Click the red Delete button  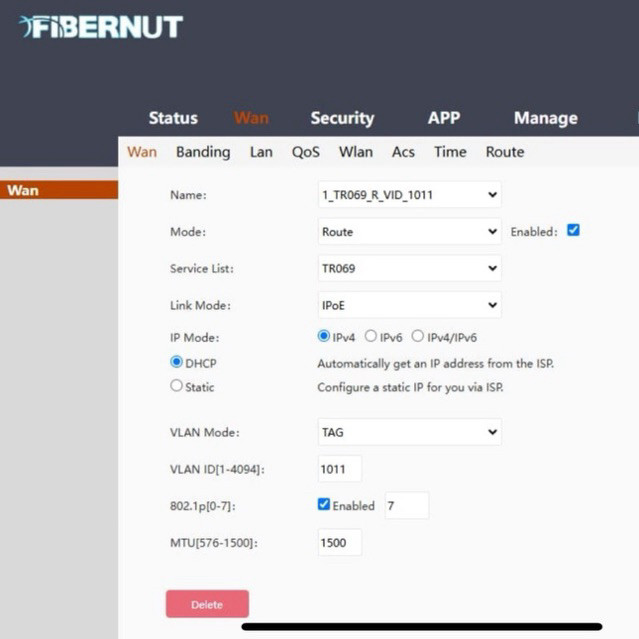coord(207,604)
